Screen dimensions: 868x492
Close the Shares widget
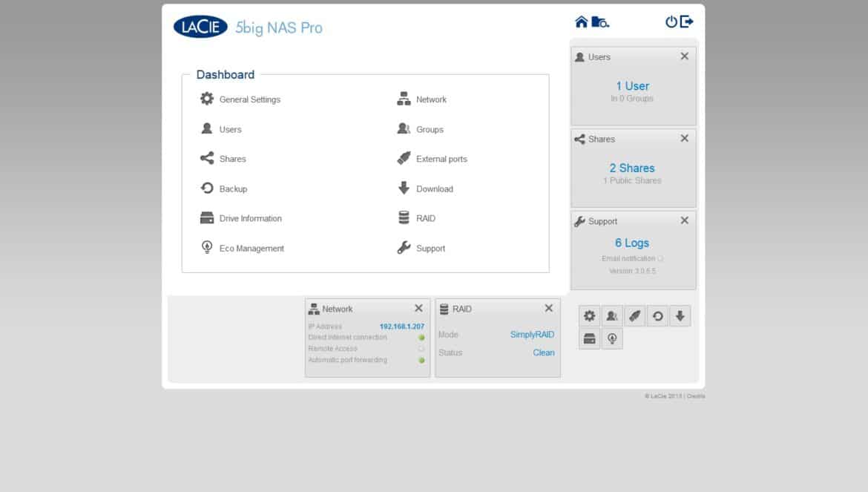click(685, 138)
